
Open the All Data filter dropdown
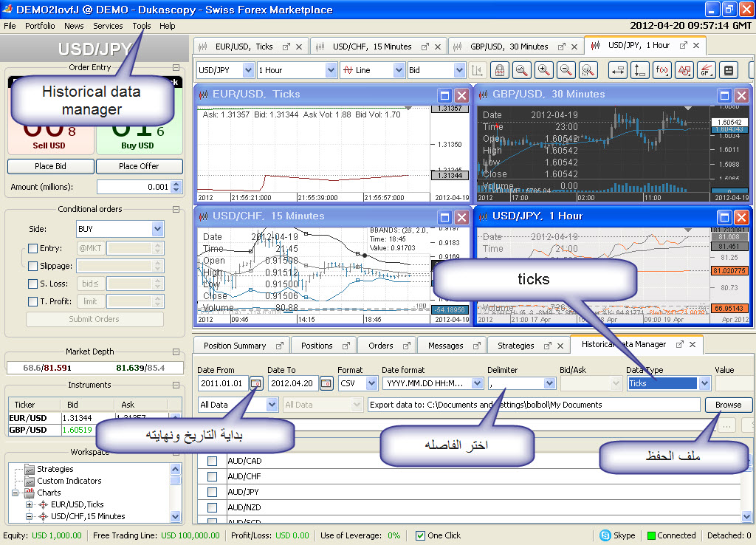[x=272, y=405]
